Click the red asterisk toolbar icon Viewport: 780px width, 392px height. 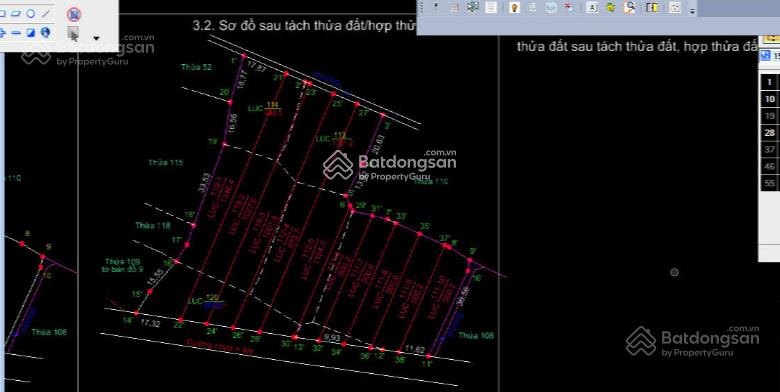569,7
